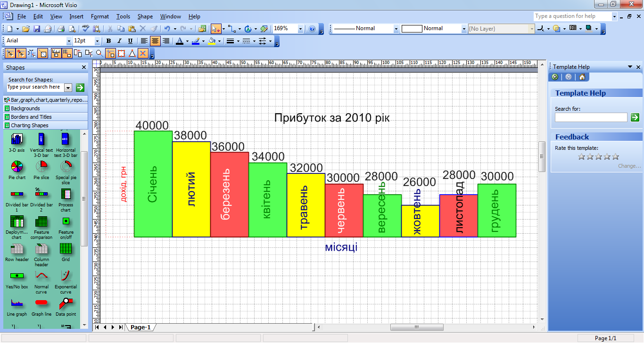Screen dimensions: 644x343
Task: Open the Line Style Normal dropdown
Action: tap(396, 29)
